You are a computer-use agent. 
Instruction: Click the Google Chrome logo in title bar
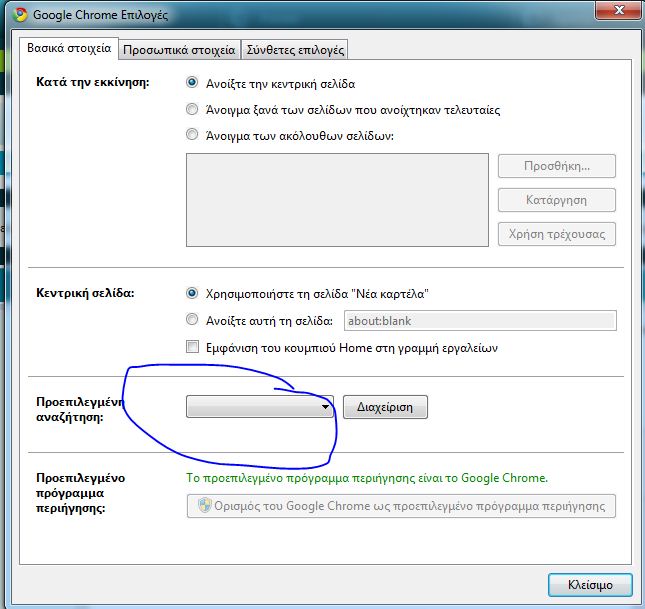tap(20, 15)
